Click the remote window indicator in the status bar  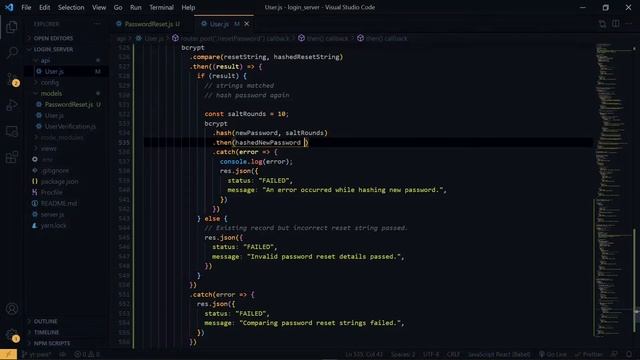[8, 354]
